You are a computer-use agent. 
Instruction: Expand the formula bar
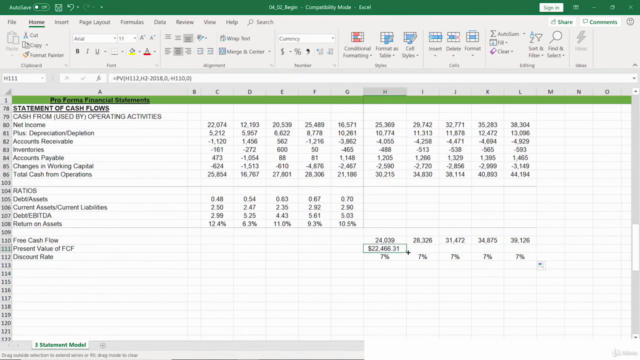click(x=633, y=78)
